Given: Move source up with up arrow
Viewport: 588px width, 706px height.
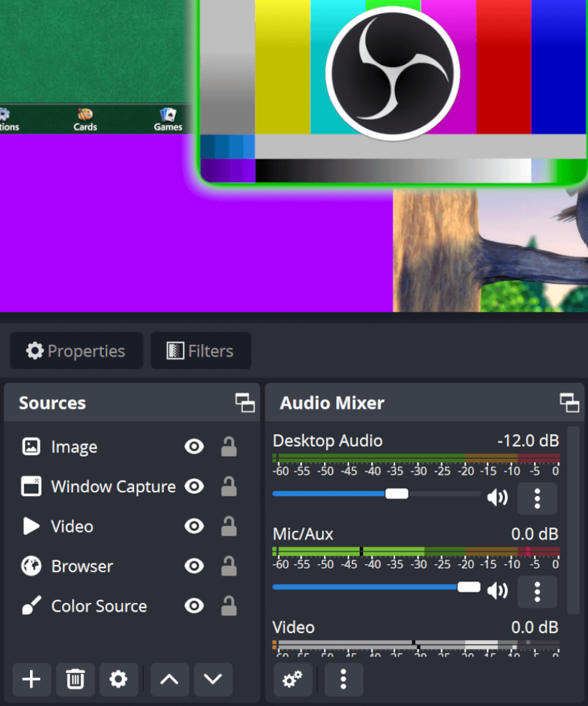Looking at the screenshot, I should pos(169,680).
